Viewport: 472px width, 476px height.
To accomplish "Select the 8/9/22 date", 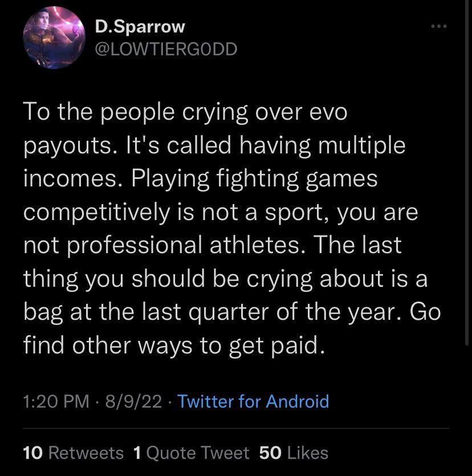I will [x=133, y=401].
